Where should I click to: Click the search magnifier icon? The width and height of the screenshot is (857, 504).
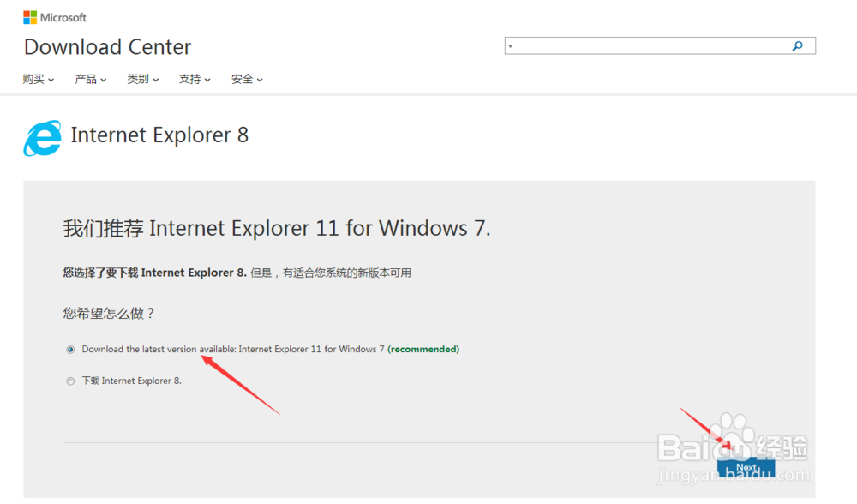(797, 46)
